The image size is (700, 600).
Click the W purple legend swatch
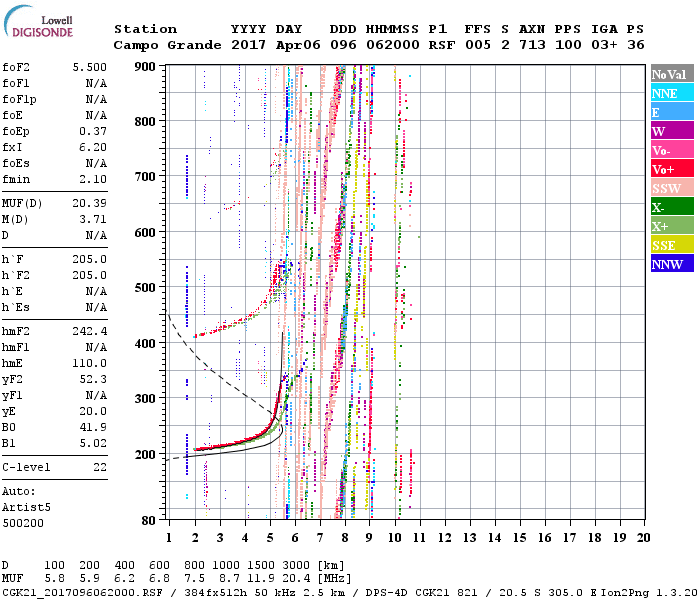click(672, 131)
